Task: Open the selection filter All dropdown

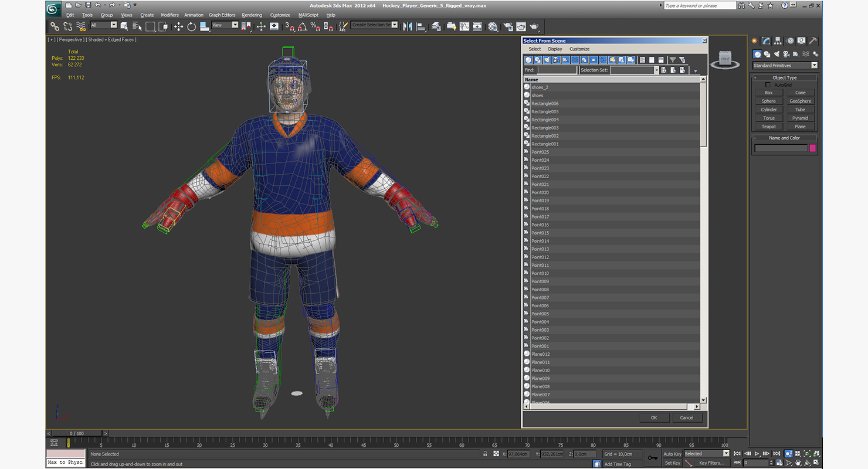Action: click(x=104, y=25)
